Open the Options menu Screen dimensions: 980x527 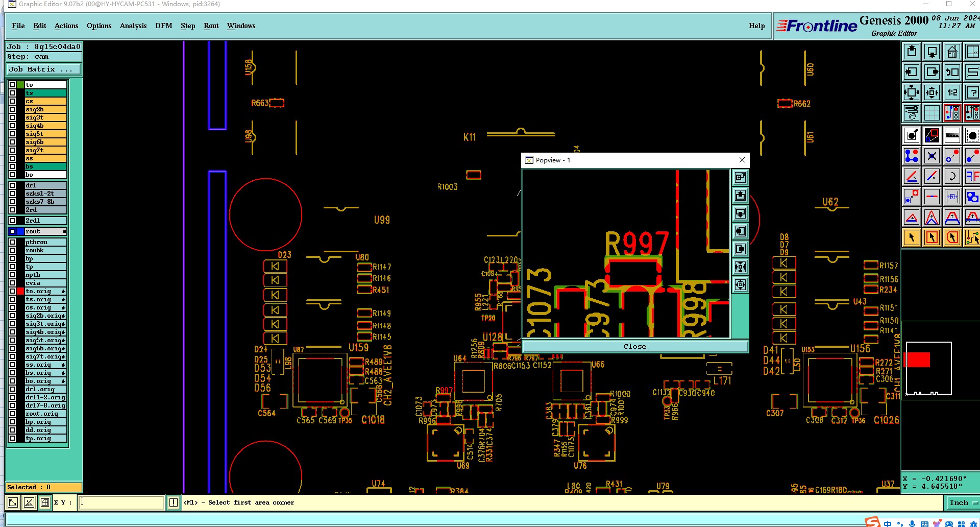tap(99, 26)
